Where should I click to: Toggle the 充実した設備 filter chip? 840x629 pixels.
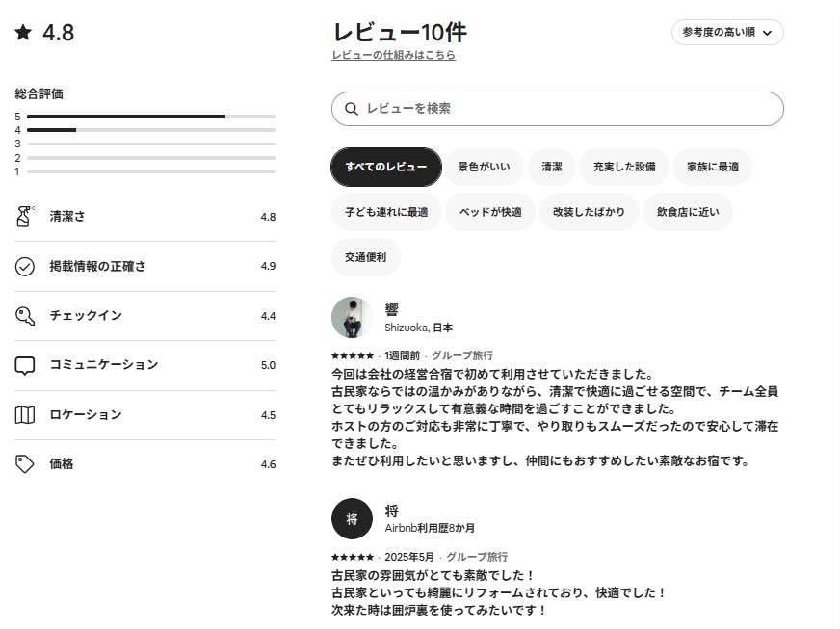624,167
